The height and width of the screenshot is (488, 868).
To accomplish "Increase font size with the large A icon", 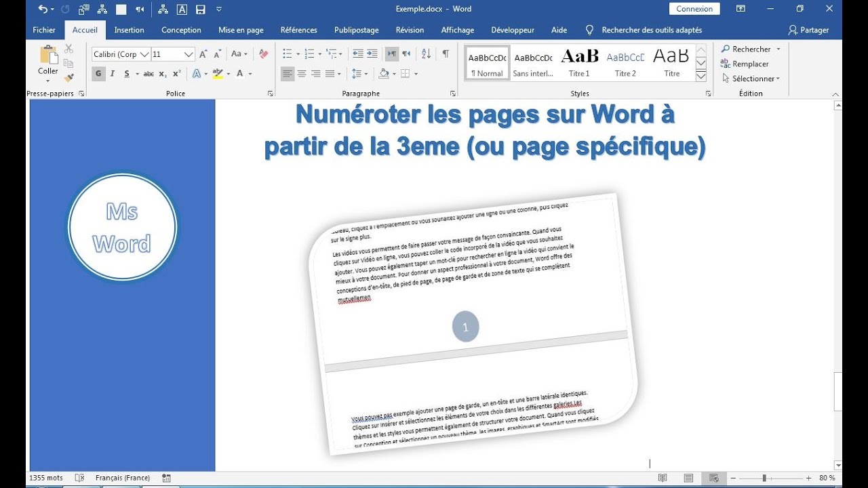I will click(203, 54).
